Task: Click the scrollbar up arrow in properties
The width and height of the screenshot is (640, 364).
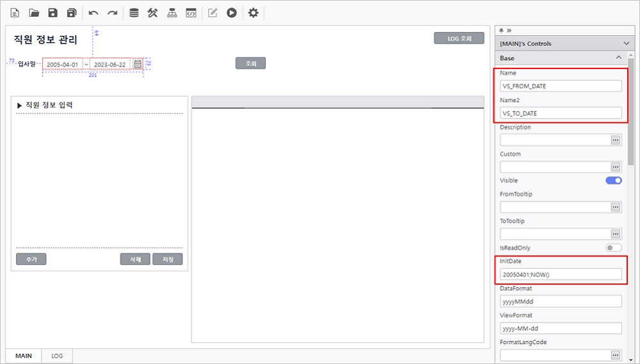Action: [x=630, y=54]
